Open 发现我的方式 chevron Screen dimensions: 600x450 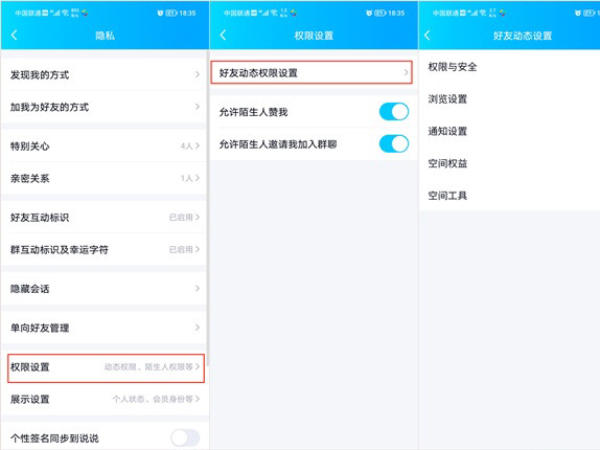tap(196, 75)
